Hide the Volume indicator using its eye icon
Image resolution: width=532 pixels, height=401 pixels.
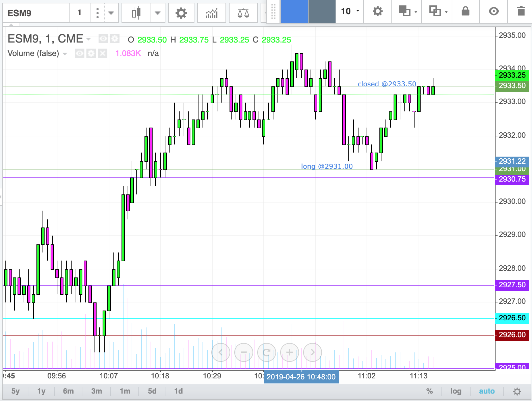click(80, 53)
